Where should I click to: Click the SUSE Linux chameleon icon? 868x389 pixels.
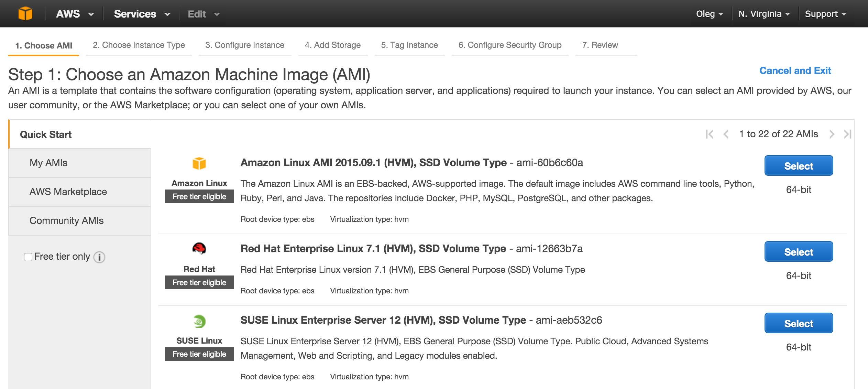(x=199, y=321)
